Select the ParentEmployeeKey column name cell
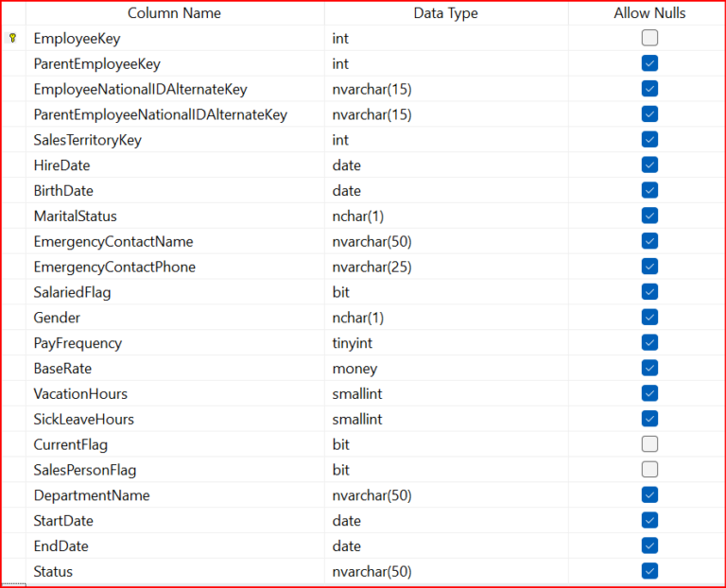The image size is (726, 588). point(175,63)
